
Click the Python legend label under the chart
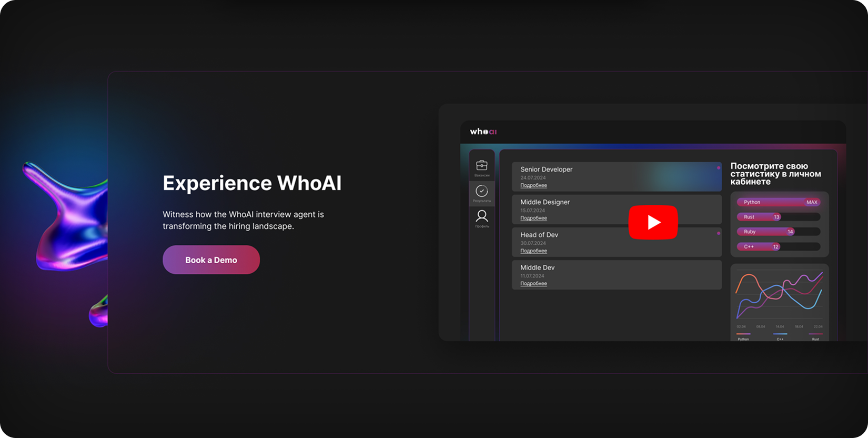pyautogui.click(x=743, y=339)
